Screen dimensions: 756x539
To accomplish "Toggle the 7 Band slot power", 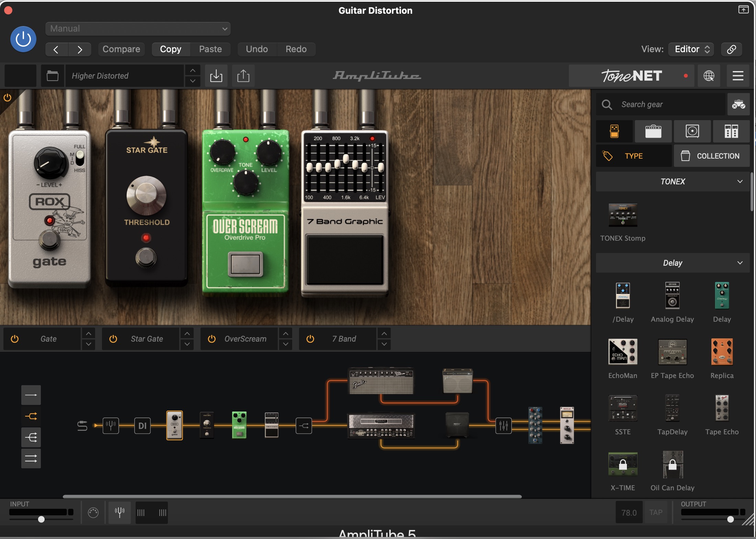I will pos(310,339).
